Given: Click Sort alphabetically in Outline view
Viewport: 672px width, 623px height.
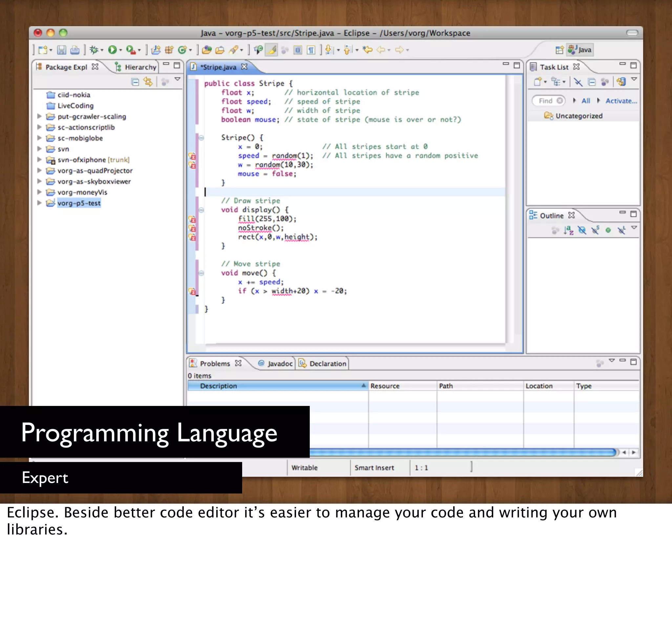Looking at the screenshot, I should tap(568, 231).
